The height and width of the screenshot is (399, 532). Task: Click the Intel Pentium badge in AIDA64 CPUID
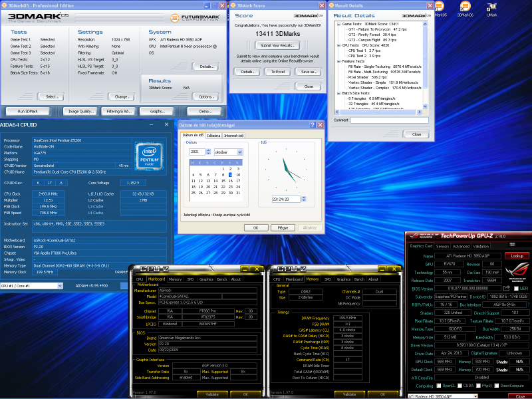[x=149, y=156]
